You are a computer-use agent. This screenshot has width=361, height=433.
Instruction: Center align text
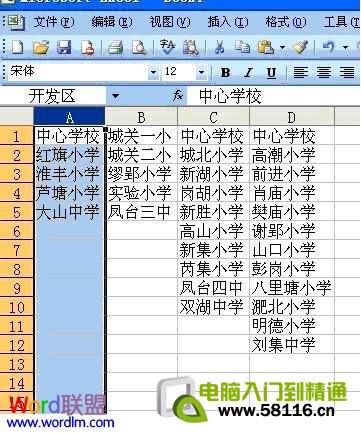[324, 72]
